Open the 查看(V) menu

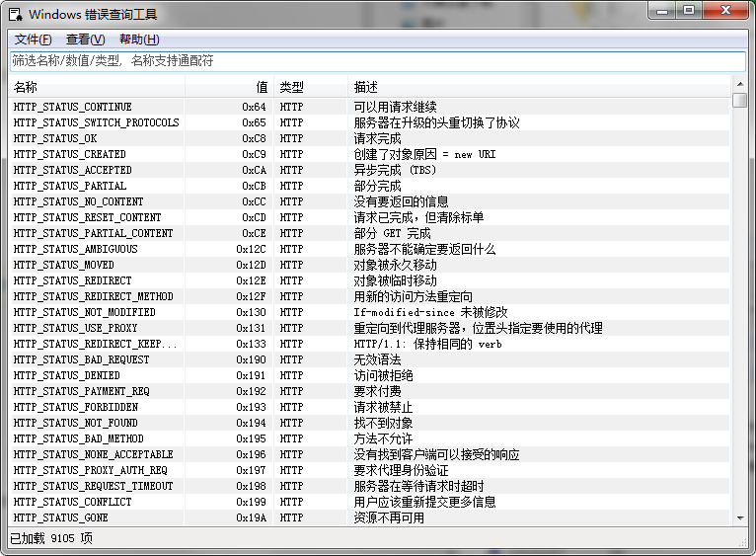click(x=85, y=40)
